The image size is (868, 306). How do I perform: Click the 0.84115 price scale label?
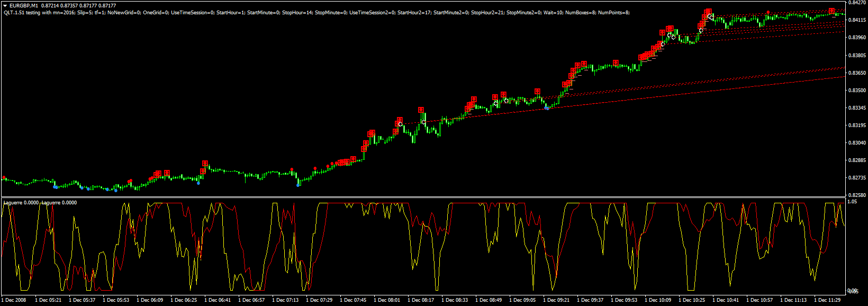pyautogui.click(x=857, y=20)
